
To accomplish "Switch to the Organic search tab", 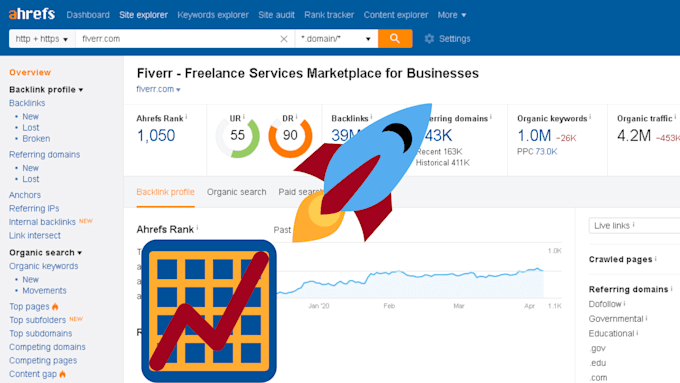I will [236, 192].
